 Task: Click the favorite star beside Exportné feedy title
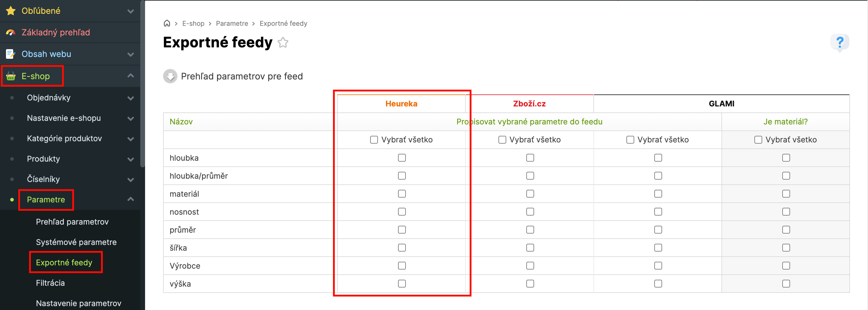(x=283, y=43)
